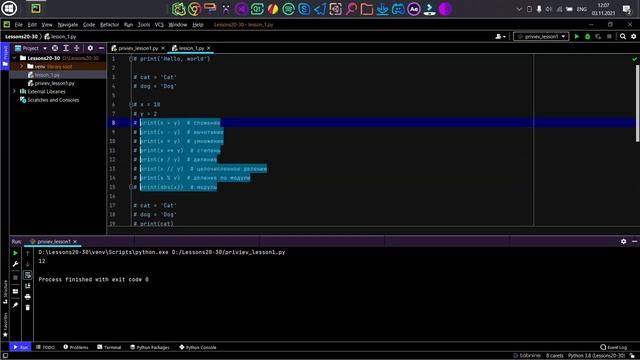The width and height of the screenshot is (640, 360).
Task: Toggle Favorites side tab
Action: [x=5, y=324]
